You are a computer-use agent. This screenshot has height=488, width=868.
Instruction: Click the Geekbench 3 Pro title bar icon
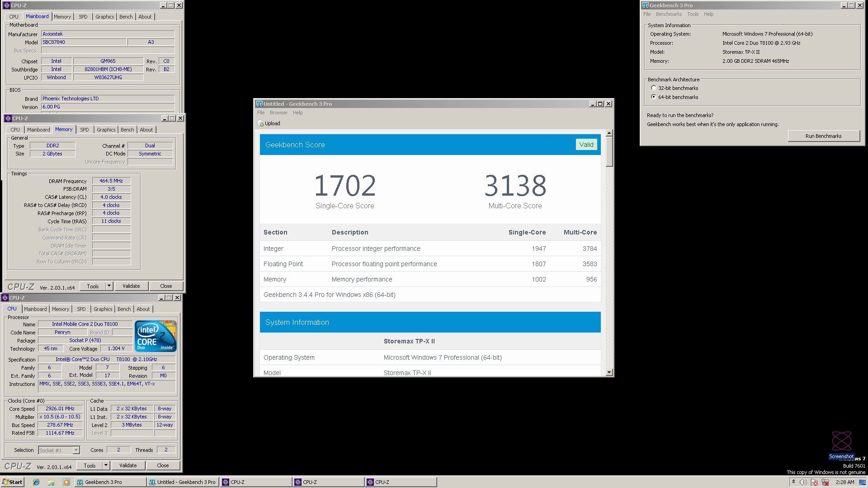tap(646, 5)
